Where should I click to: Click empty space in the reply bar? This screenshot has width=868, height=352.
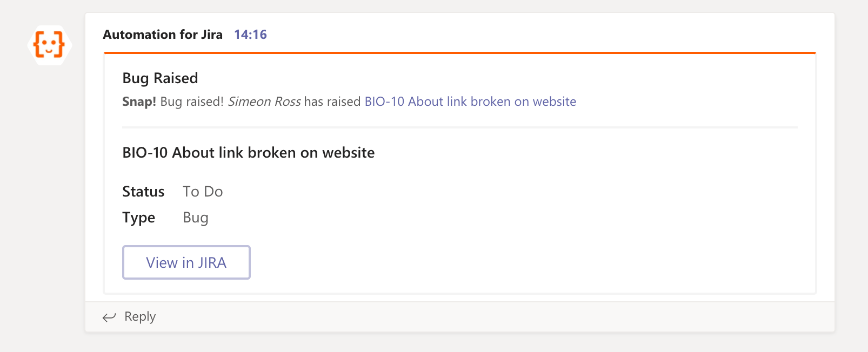pos(486,317)
